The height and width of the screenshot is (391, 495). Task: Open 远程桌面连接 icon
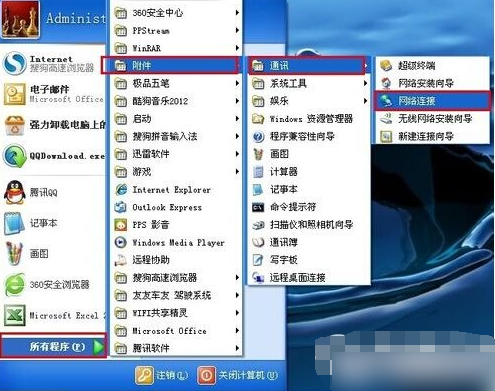(x=258, y=277)
